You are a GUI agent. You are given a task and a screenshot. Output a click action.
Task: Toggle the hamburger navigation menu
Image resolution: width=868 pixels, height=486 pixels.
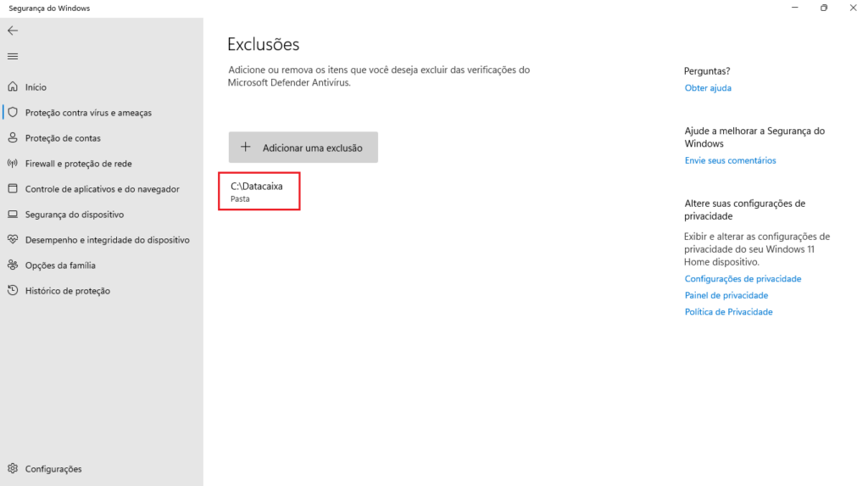[x=13, y=56]
